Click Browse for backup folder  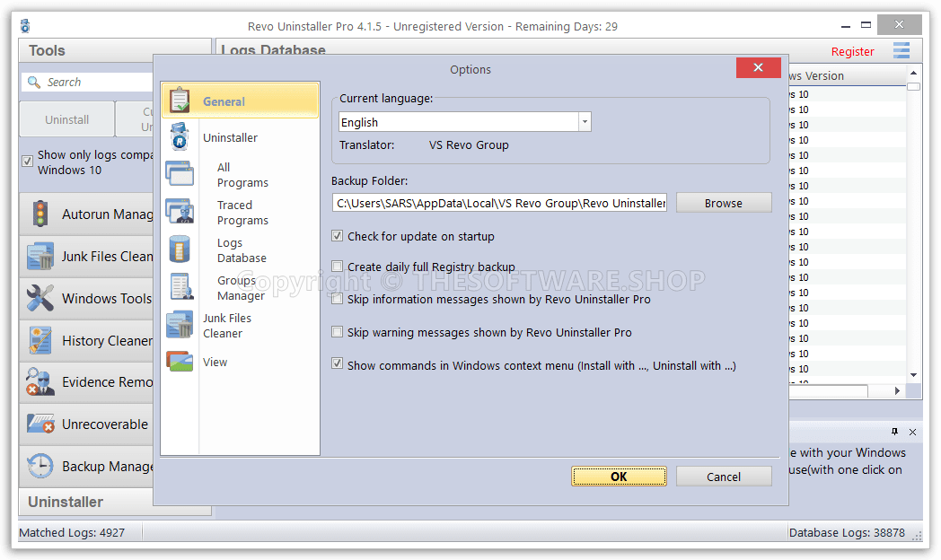click(724, 203)
